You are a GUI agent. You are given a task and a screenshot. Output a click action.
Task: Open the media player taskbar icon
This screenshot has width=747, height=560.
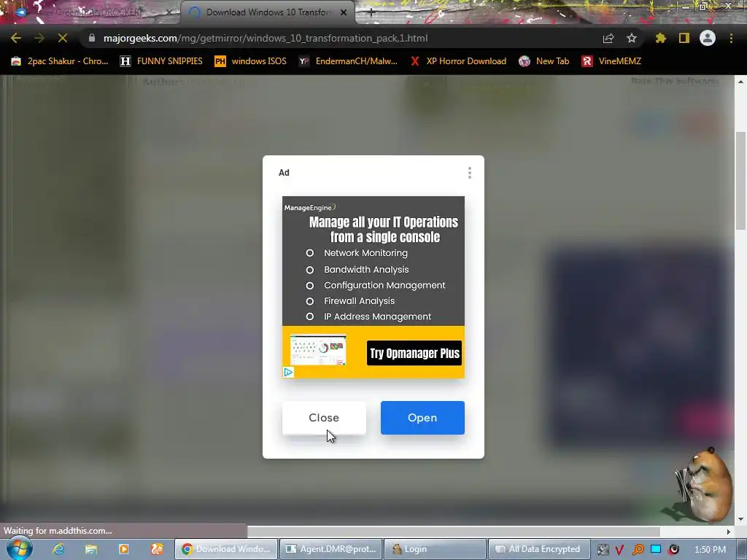(124, 549)
